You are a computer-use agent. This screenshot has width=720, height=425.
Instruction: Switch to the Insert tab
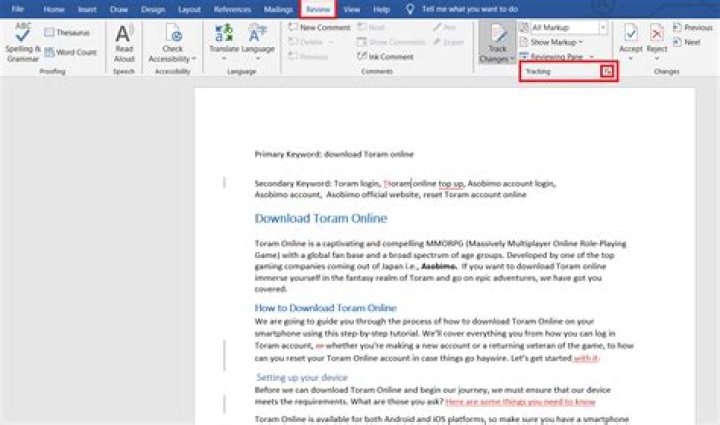coord(87,9)
